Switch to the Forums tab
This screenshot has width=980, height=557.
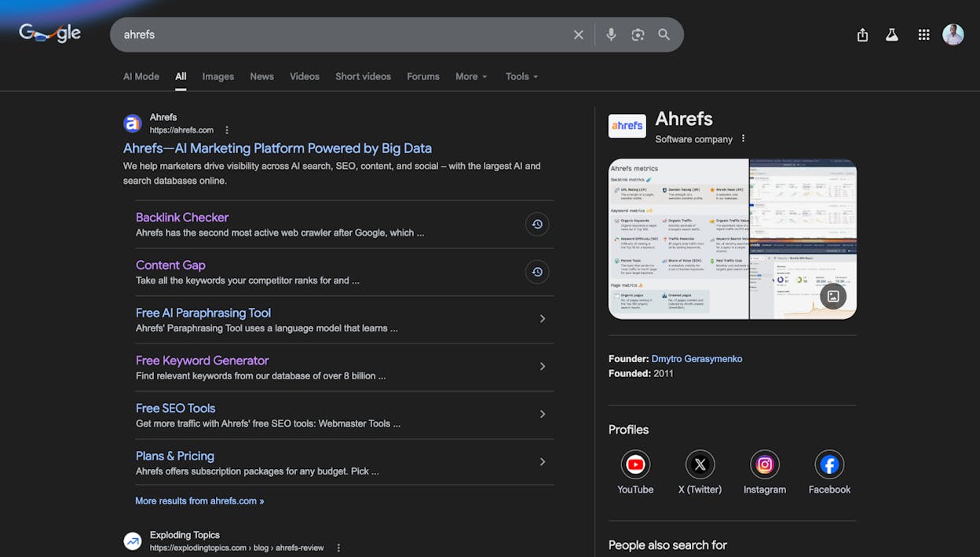[423, 76]
